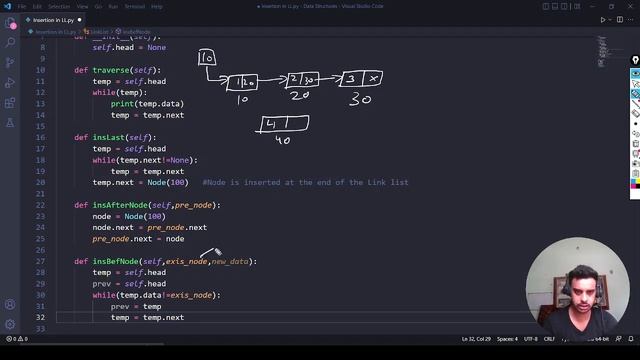Click the Run Python File play button
The height and width of the screenshot is (360, 640).
(x=602, y=20)
